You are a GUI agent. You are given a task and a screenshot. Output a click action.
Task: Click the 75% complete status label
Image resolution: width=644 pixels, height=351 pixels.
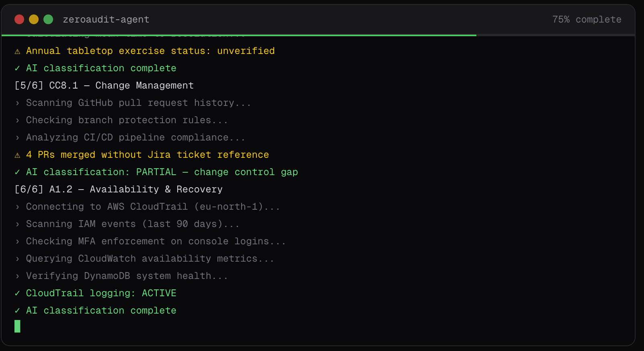point(587,19)
